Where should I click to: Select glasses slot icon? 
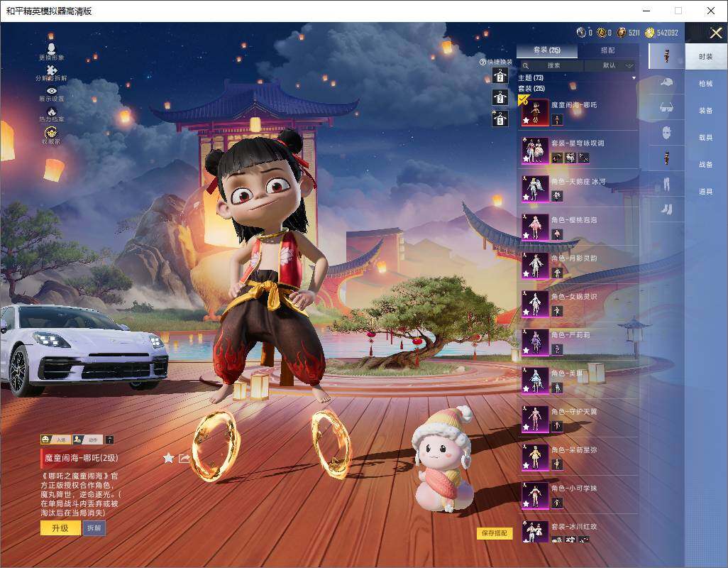click(x=666, y=108)
